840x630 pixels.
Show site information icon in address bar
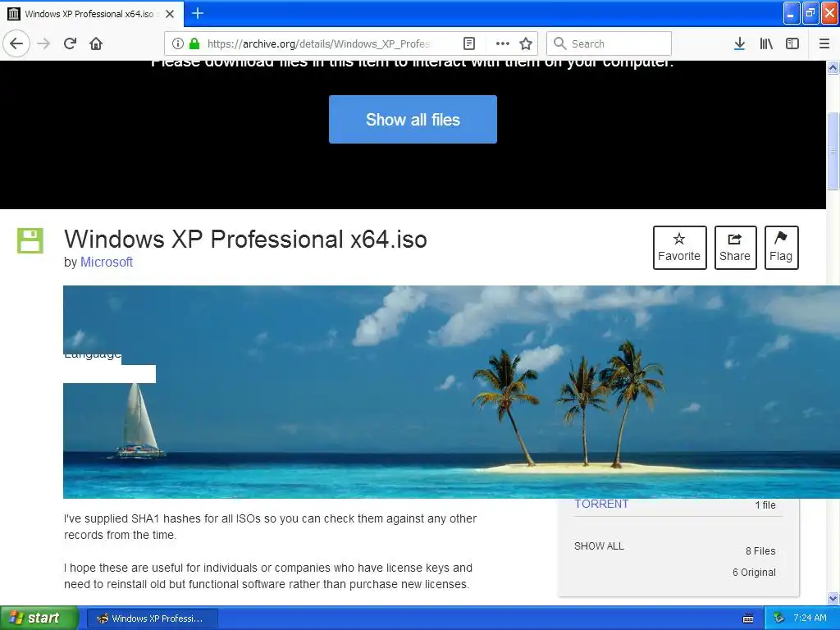pyautogui.click(x=178, y=43)
